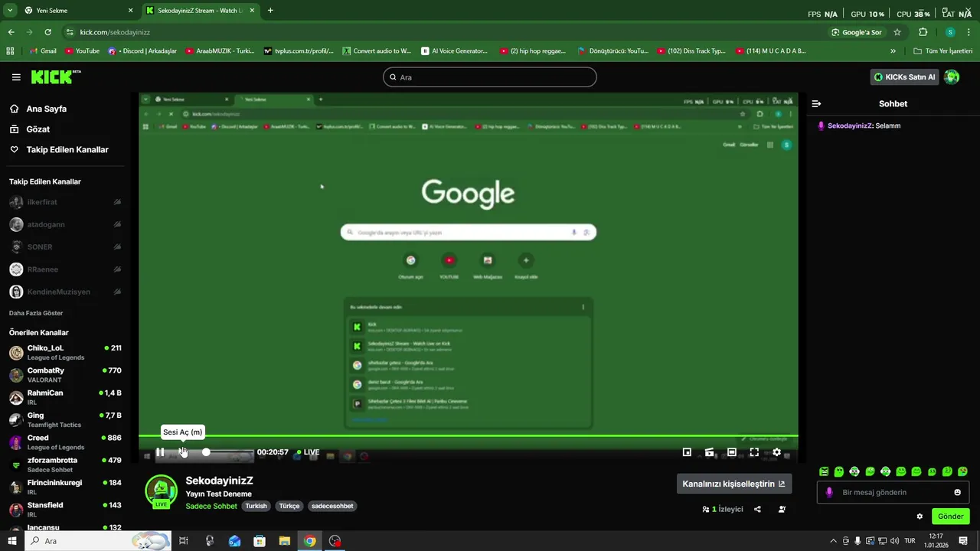Screen dimensions: 980x551
Task: Share the channel with the share icon
Action: point(757,509)
